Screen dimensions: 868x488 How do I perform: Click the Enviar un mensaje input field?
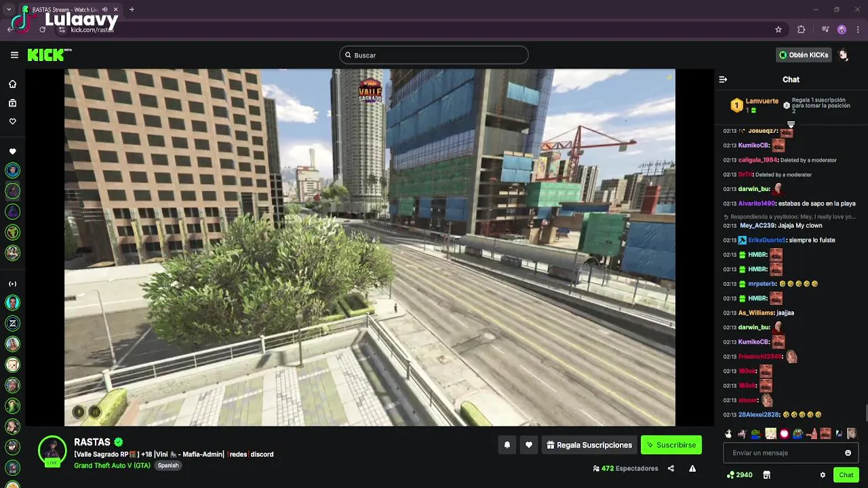coord(791,453)
